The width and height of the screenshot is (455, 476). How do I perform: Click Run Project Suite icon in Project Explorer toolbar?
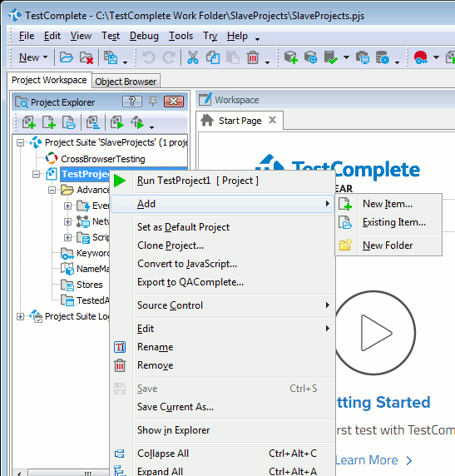(137, 122)
